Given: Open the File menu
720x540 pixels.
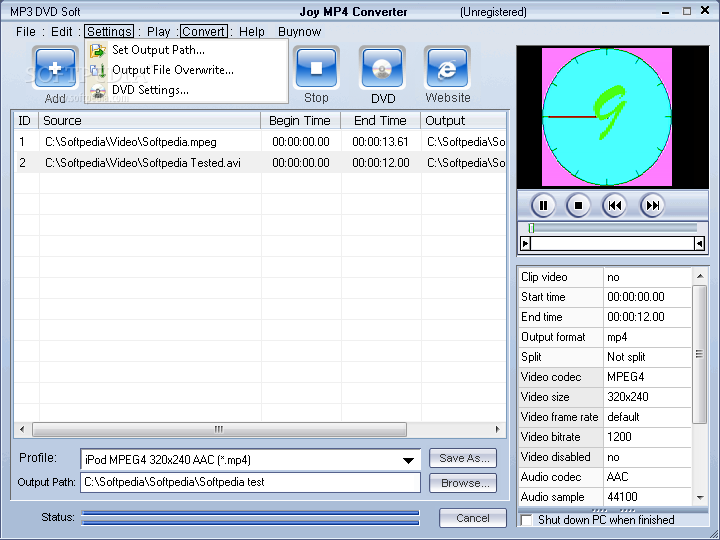Looking at the screenshot, I should (26, 31).
